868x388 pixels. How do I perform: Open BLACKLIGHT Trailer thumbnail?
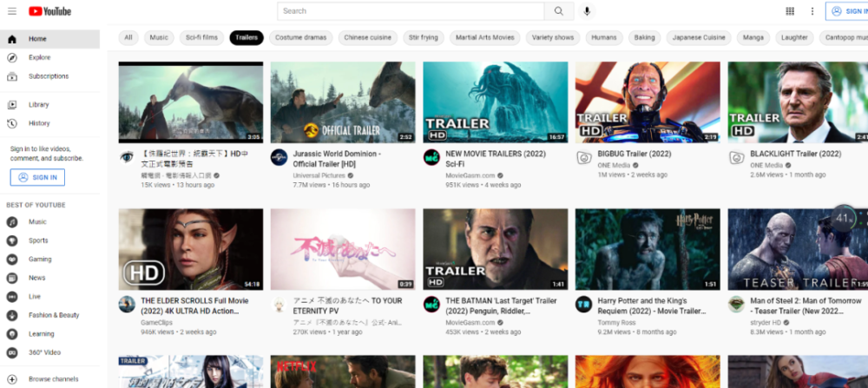click(x=798, y=102)
